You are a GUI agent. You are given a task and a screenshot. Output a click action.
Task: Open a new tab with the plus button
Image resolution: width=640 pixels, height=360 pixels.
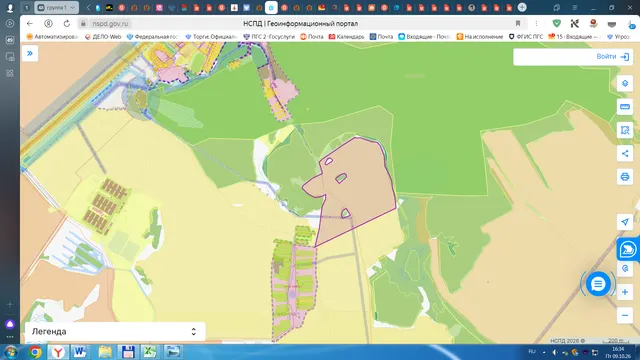tap(522, 7)
